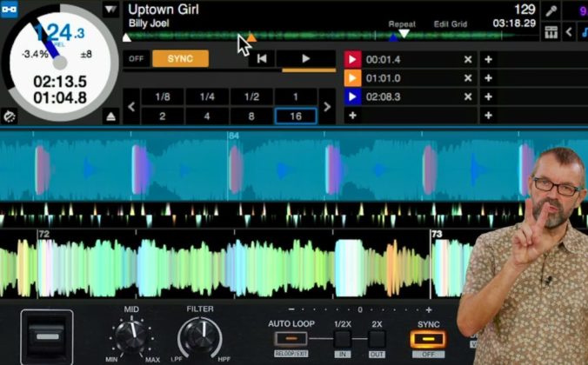The image size is (588, 365).
Task: Click the blue cue marker on overview waveform
Action: [x=393, y=37]
